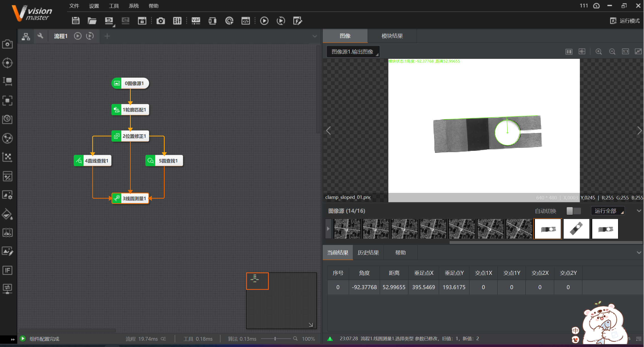Adjust the flow canvas zoom slider
The height and width of the screenshot is (347, 644).
(275, 339)
